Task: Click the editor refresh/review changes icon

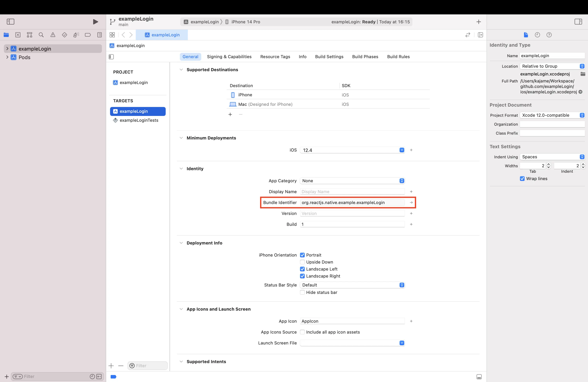Action: [x=468, y=35]
